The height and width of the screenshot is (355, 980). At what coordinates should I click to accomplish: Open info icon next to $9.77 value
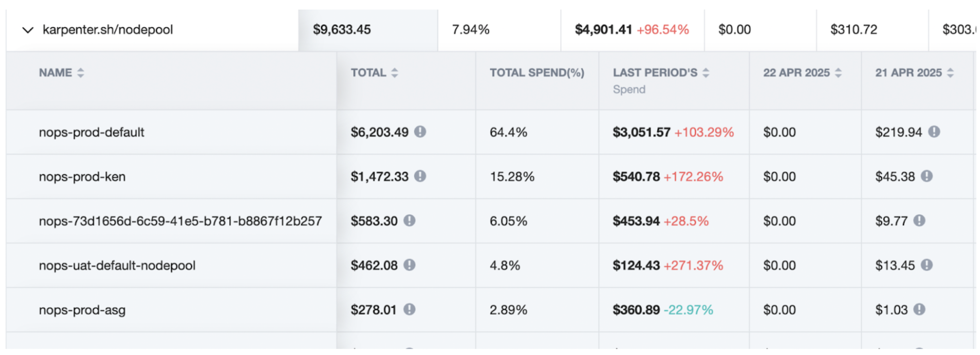tap(919, 220)
